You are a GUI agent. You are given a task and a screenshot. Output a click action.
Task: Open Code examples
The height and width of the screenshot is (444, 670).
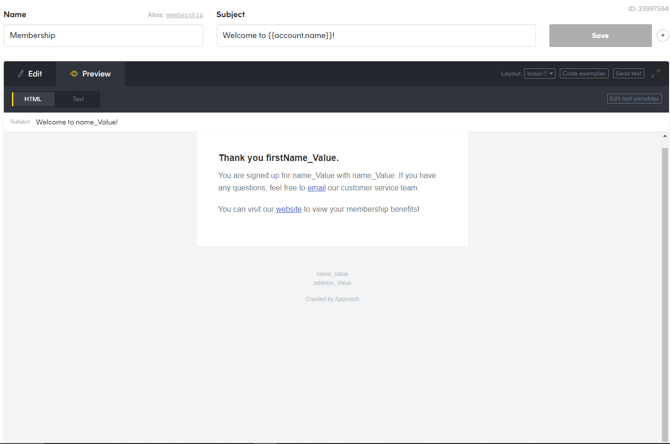click(x=584, y=73)
